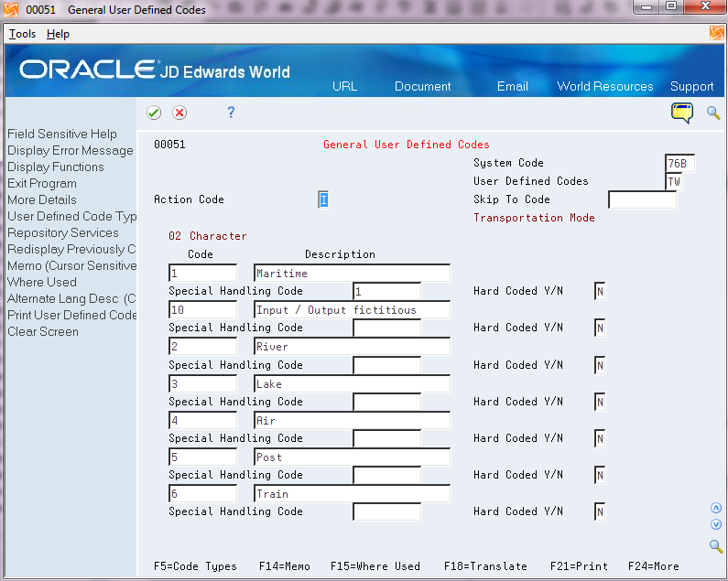Open the Support header tab
This screenshot has height=581, width=728.
(691, 86)
